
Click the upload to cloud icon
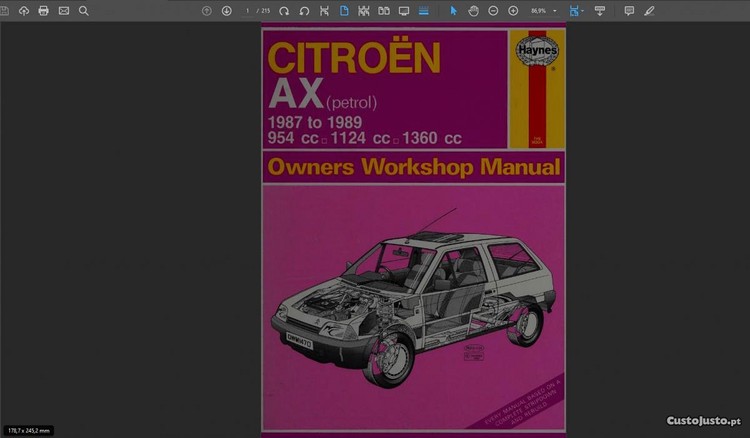24,10
